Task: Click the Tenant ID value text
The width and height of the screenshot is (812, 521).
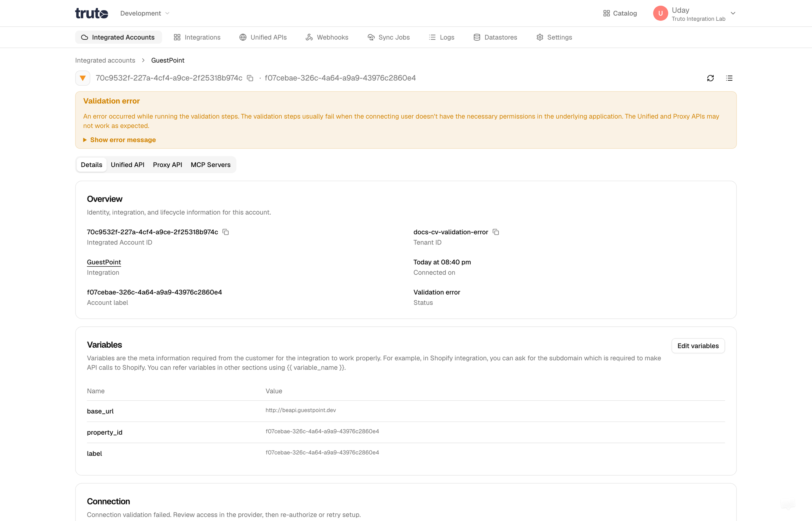Action: coord(451,232)
